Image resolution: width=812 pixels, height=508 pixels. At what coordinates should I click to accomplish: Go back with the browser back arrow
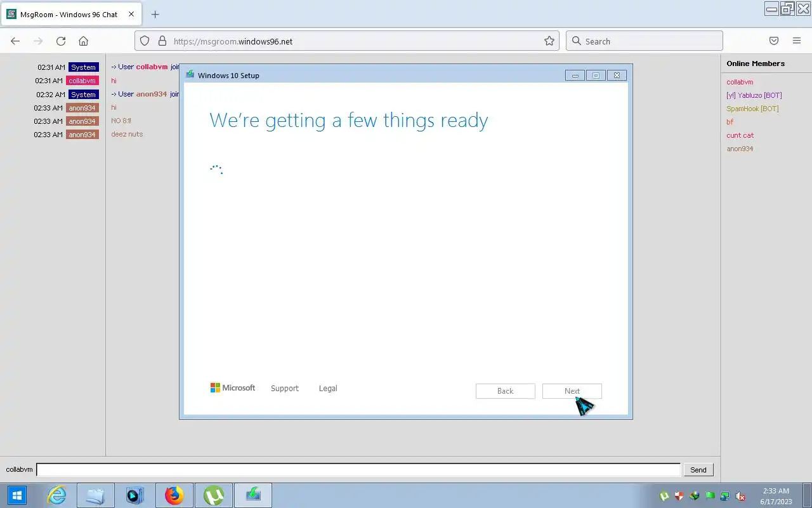coord(15,41)
